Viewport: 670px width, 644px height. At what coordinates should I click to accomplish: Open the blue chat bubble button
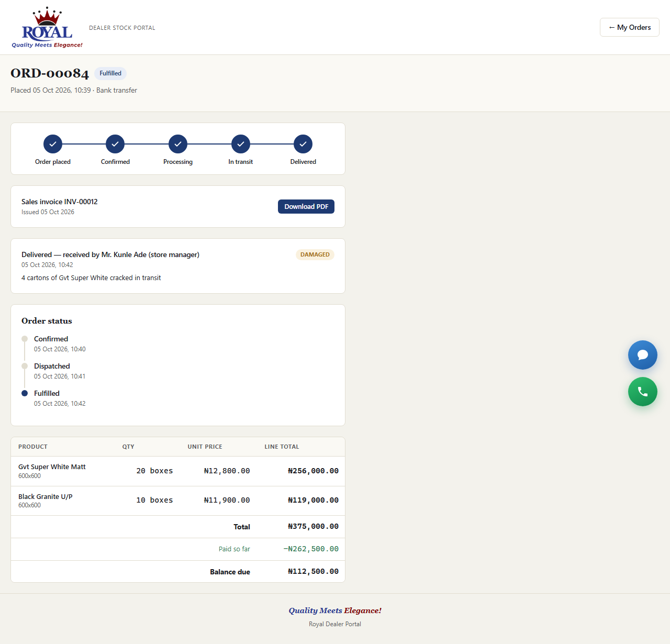pos(643,355)
